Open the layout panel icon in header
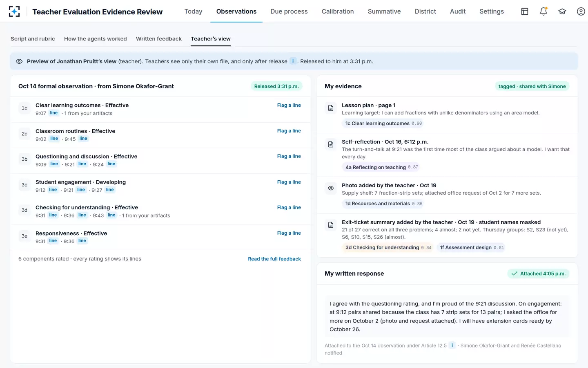Image resolution: width=588 pixels, height=368 pixels. (x=525, y=11)
